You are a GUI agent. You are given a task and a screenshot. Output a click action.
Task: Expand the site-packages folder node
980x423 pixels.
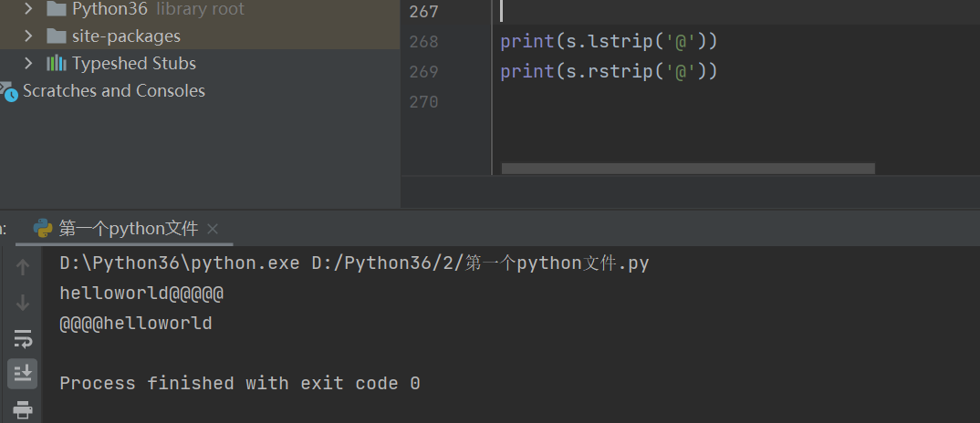[28, 36]
